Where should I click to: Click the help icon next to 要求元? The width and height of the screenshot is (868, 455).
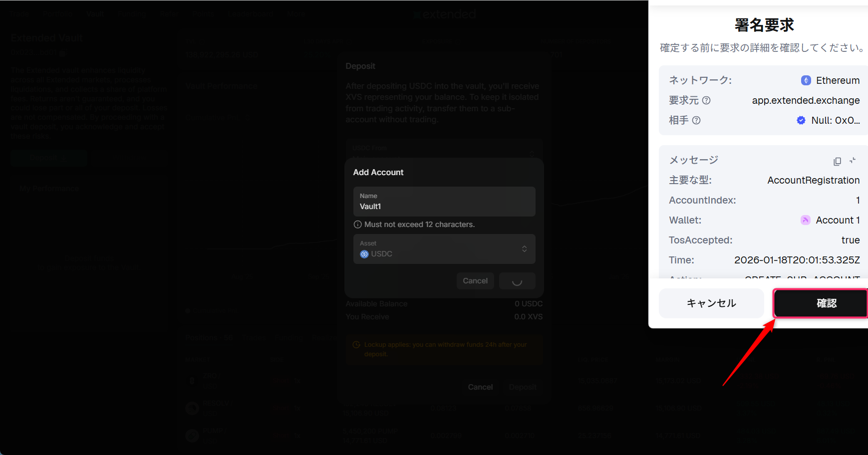click(706, 100)
